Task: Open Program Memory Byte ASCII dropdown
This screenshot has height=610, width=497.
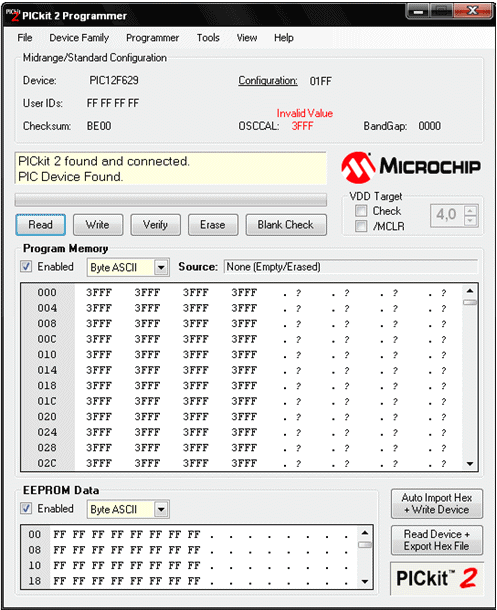Action: tap(161, 268)
